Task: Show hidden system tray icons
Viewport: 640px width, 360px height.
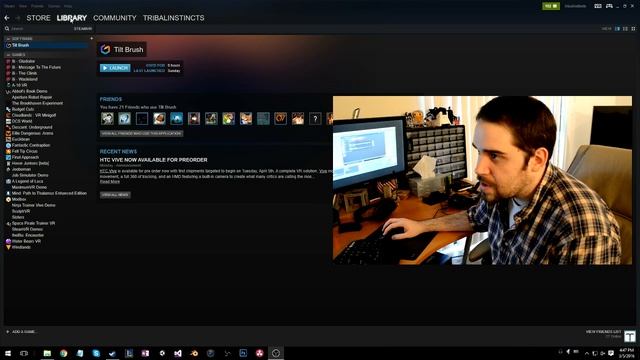Action: pyautogui.click(x=587, y=353)
